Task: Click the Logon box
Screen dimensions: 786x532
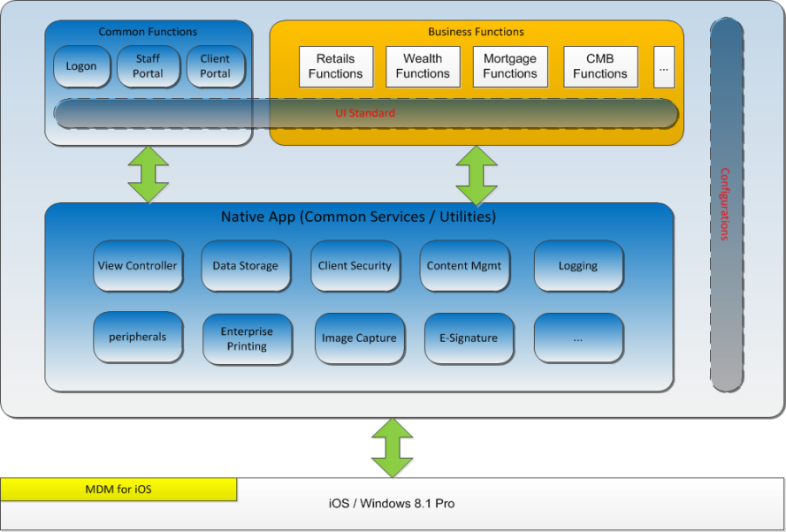Action: point(80,66)
